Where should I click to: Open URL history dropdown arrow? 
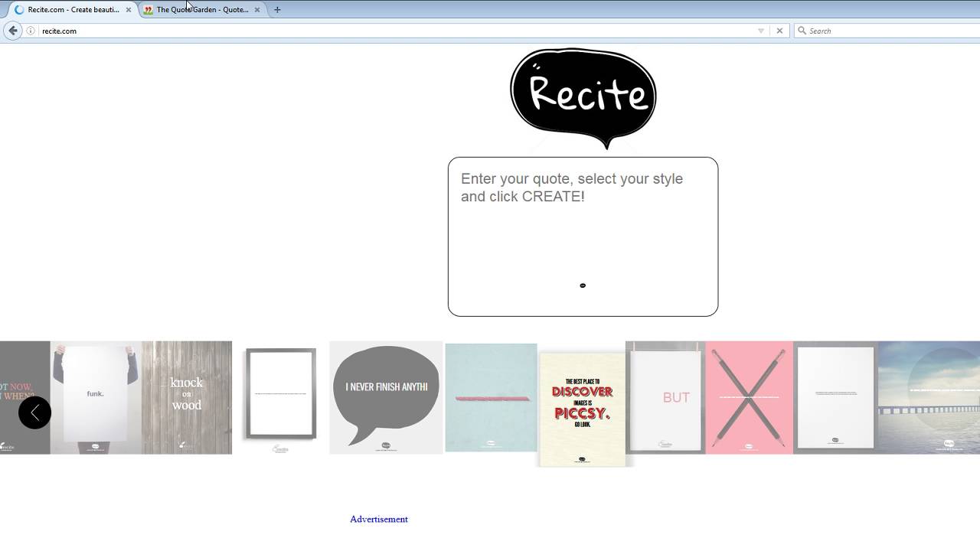click(761, 31)
